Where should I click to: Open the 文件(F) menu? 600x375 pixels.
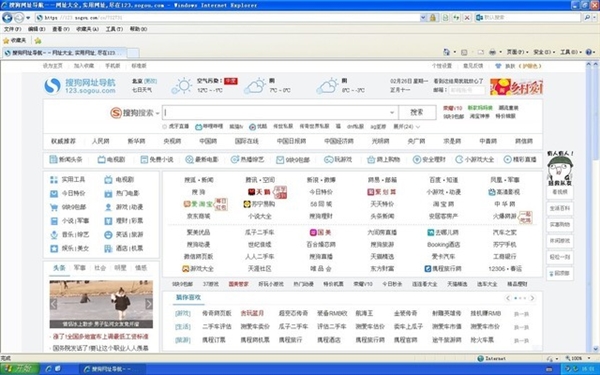(12, 29)
